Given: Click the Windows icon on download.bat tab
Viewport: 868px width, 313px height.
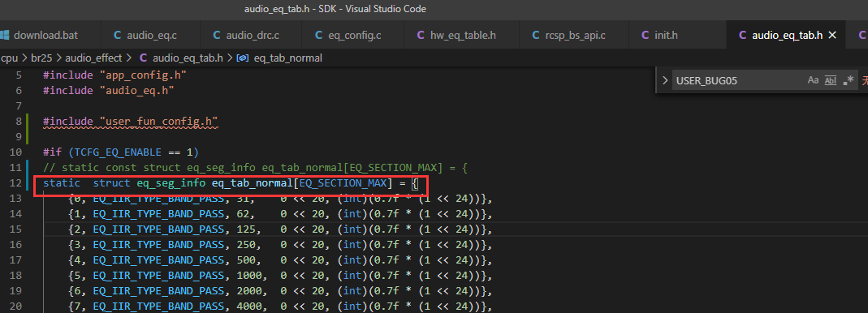Looking at the screenshot, I should pos(4,36).
